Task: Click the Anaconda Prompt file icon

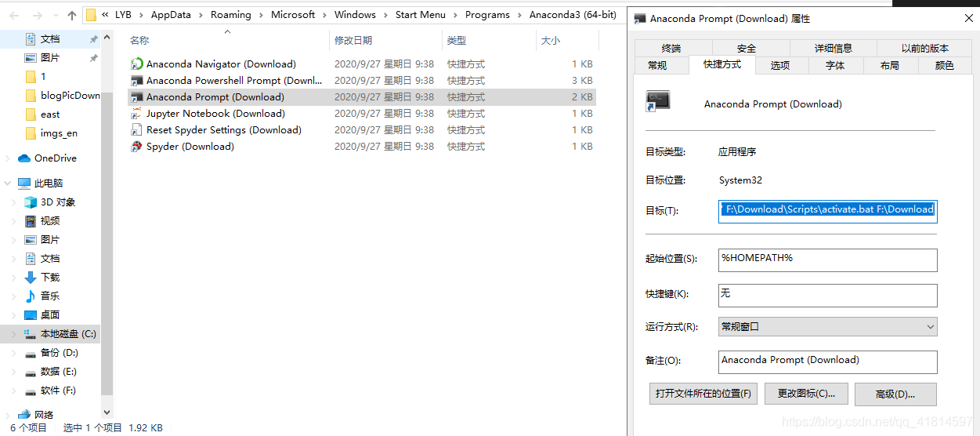Action: point(137,97)
